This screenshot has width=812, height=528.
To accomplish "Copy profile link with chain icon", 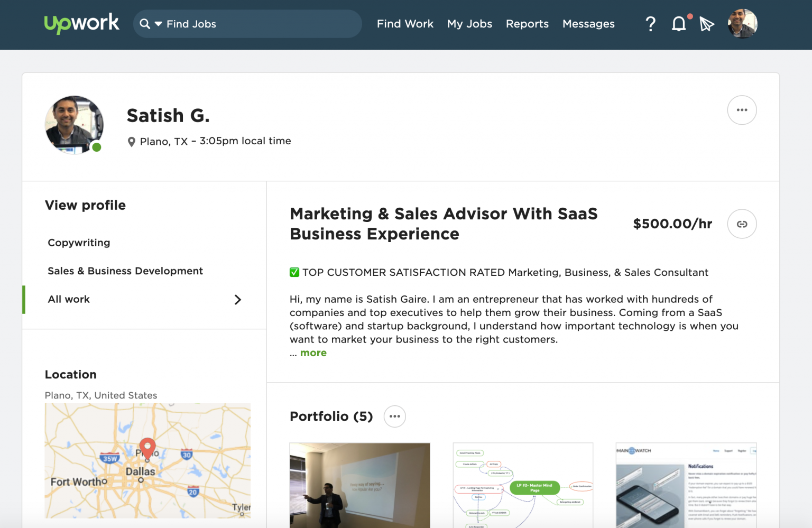I will (x=742, y=224).
